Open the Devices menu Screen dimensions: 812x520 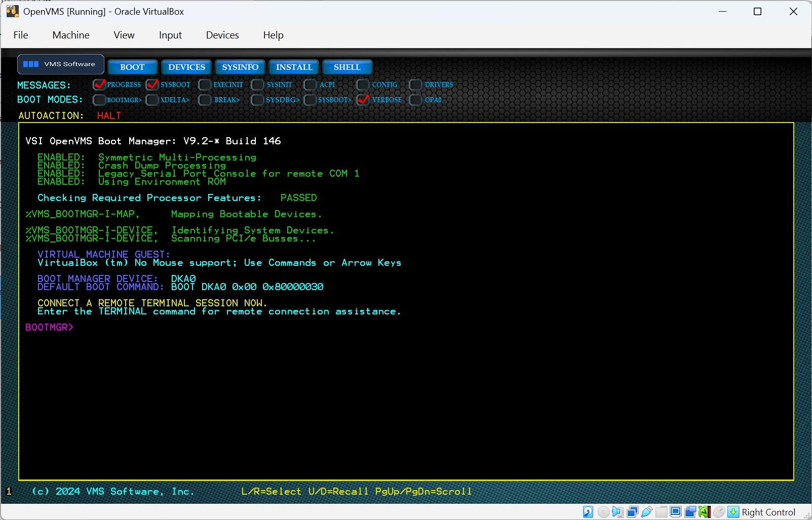(222, 35)
